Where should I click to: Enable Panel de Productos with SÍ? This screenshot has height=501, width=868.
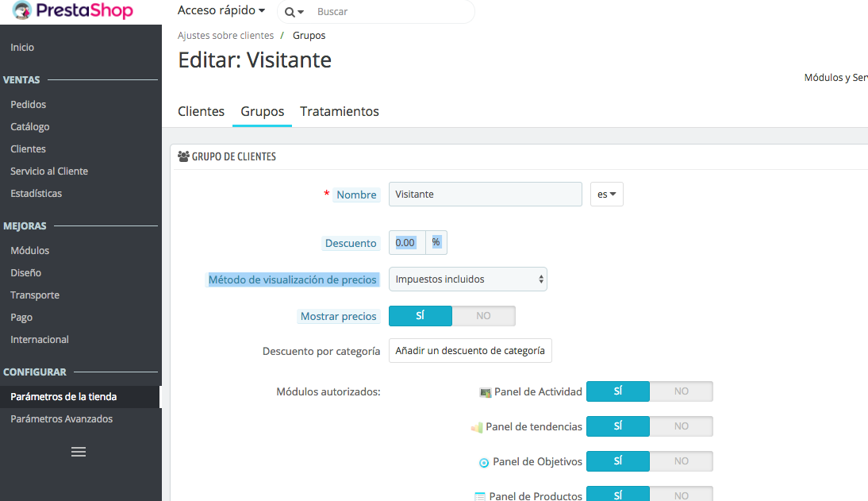tap(618, 494)
